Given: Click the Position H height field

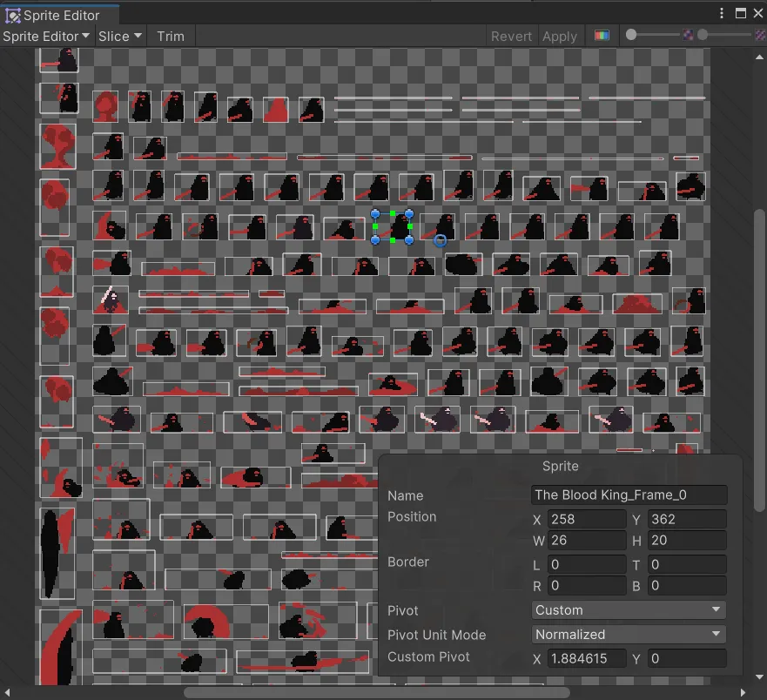Looking at the screenshot, I should [687, 540].
